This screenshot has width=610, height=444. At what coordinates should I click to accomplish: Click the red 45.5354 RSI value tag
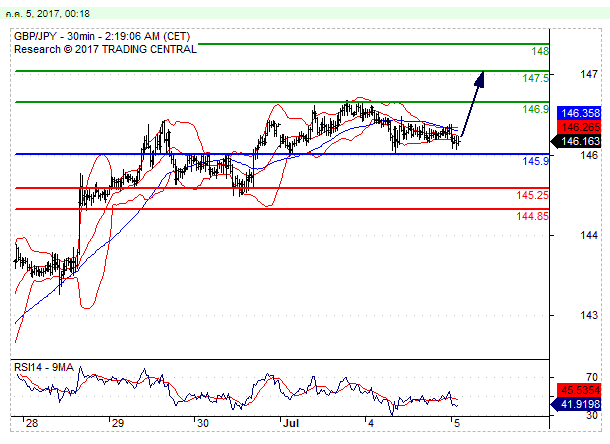click(579, 390)
